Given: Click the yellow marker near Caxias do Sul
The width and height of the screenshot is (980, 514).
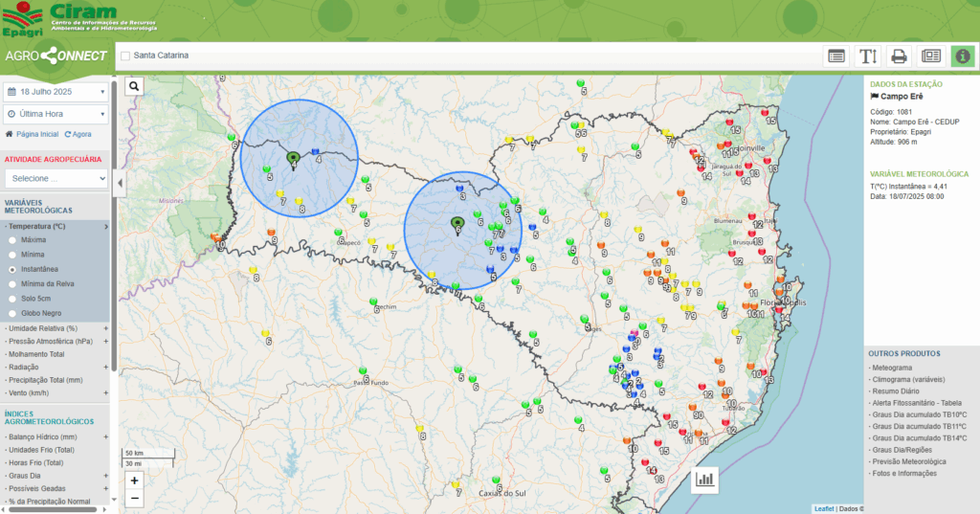Looking at the screenshot, I should [456, 485].
